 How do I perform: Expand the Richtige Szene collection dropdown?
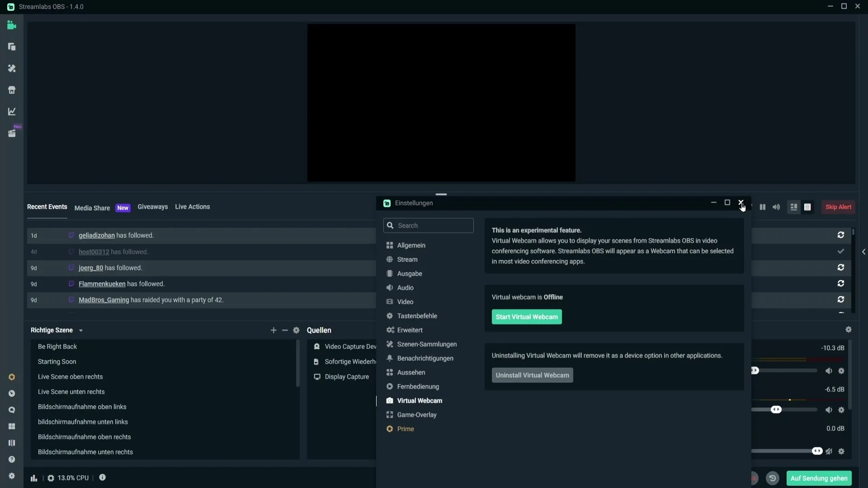(81, 331)
